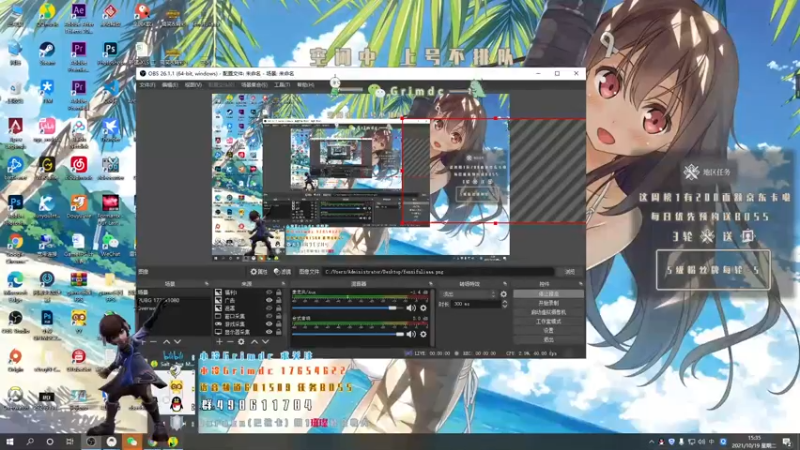This screenshot has height=450, width=800.
Task: Mute the Desktop Audio speaker icon
Action: pyautogui.click(x=411, y=334)
